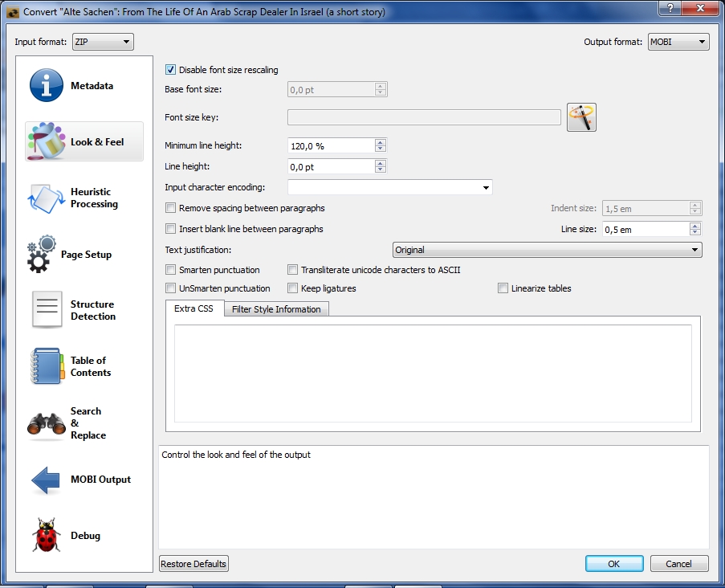
Task: Enable Insert blank line between paragraphs
Action: [x=171, y=229]
